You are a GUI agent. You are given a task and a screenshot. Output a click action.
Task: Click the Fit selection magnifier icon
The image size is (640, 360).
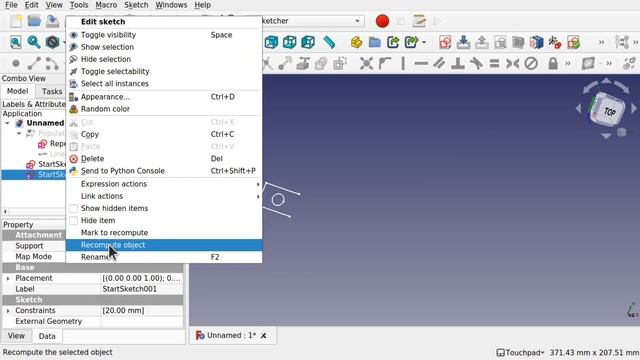coord(34,42)
